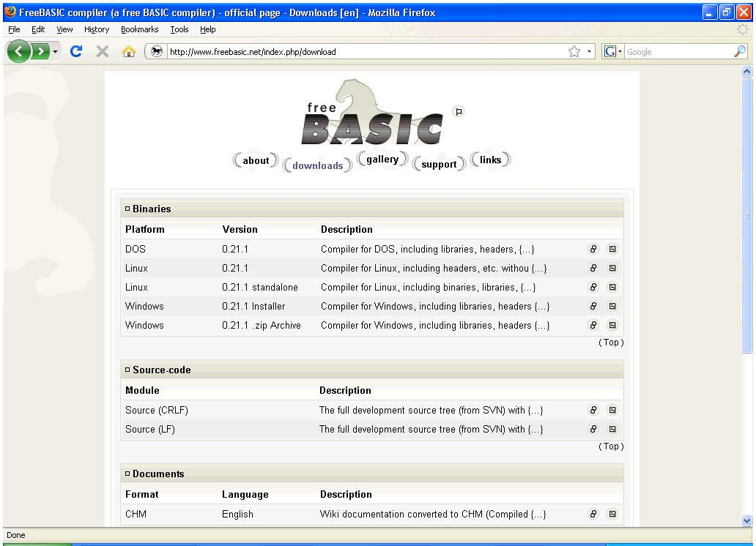This screenshot has width=756, height=546.
Task: Click the 'Done' status bar text
Action: (x=16, y=535)
